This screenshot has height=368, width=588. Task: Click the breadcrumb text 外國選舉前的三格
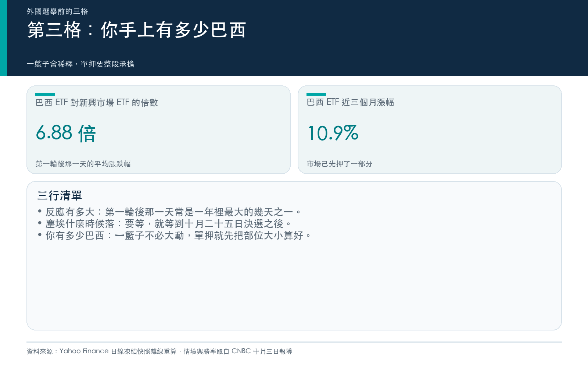pos(57,11)
